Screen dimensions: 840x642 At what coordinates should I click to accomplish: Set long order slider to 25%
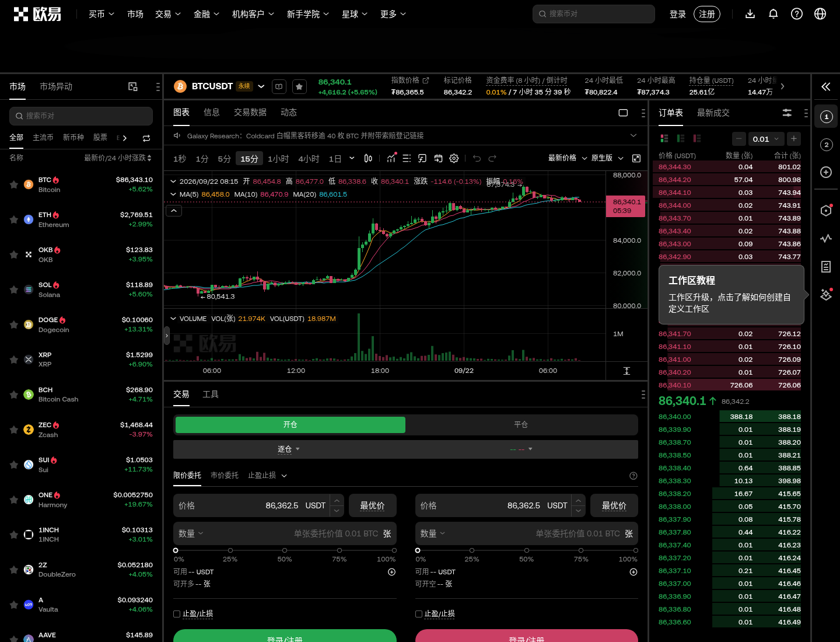pyautogui.click(x=230, y=550)
